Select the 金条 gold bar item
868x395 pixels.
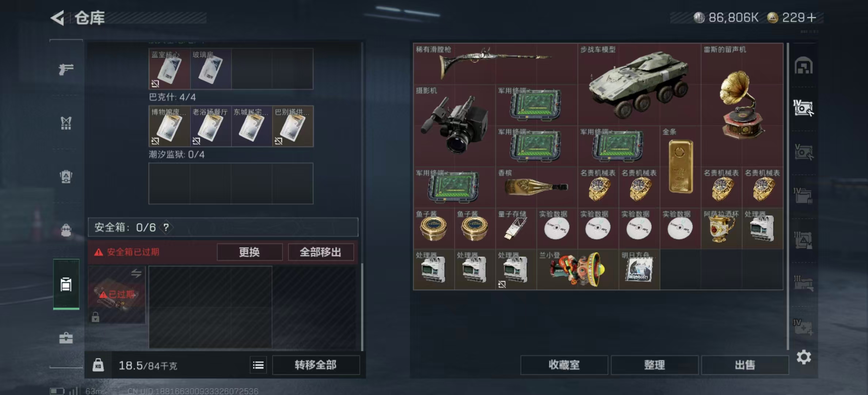tap(681, 167)
